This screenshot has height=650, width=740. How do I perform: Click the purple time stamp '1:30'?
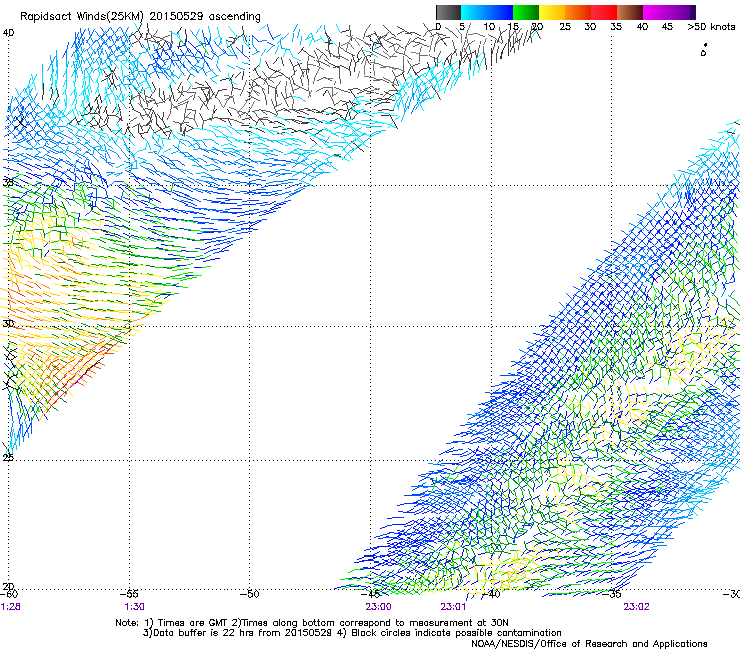(135, 607)
